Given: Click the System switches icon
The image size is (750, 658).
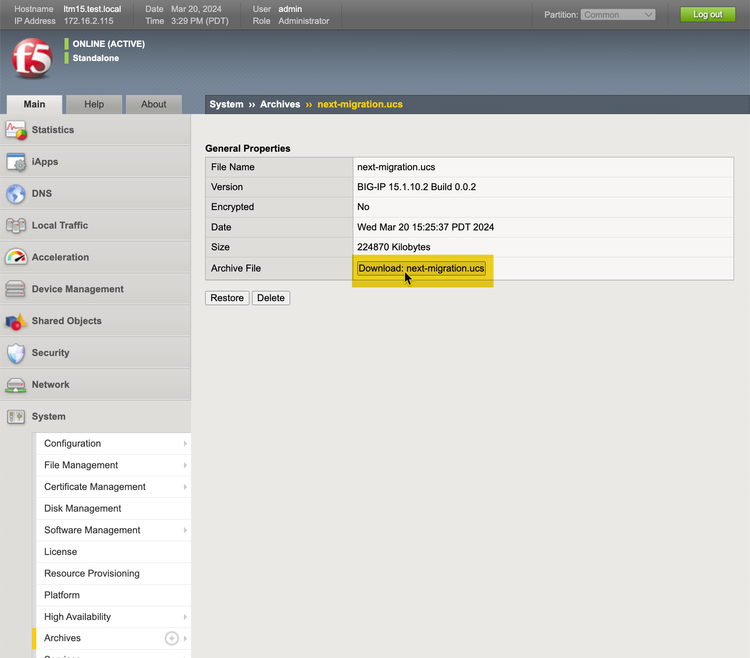Looking at the screenshot, I should pyautogui.click(x=16, y=417).
